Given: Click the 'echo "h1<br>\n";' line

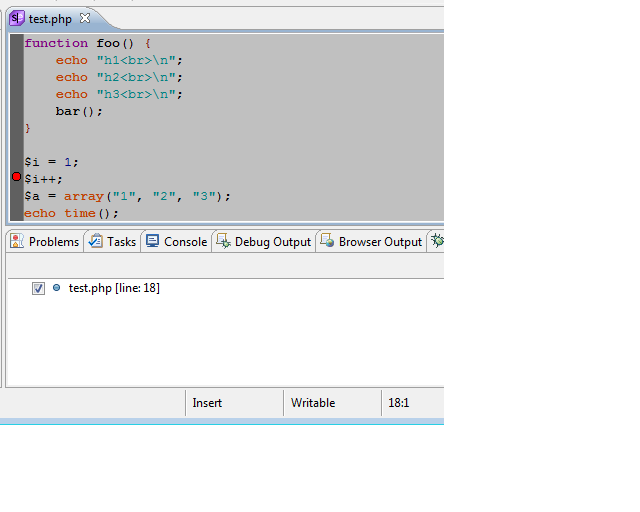Looking at the screenshot, I should (x=119, y=60).
